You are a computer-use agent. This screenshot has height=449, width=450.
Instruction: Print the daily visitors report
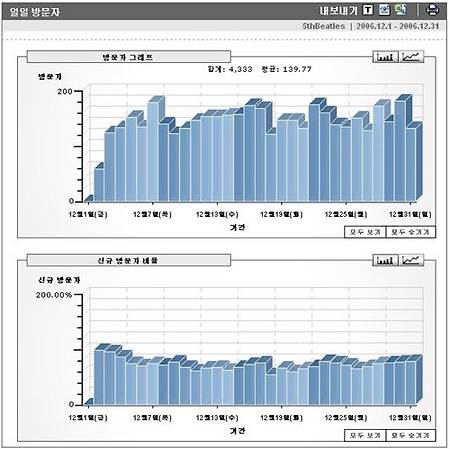(x=432, y=10)
